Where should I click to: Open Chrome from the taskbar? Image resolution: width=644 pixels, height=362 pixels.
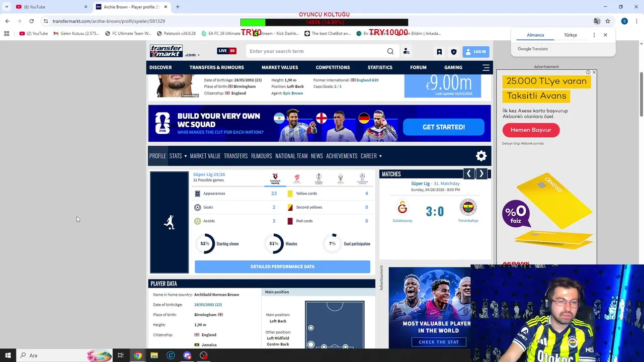137,355
